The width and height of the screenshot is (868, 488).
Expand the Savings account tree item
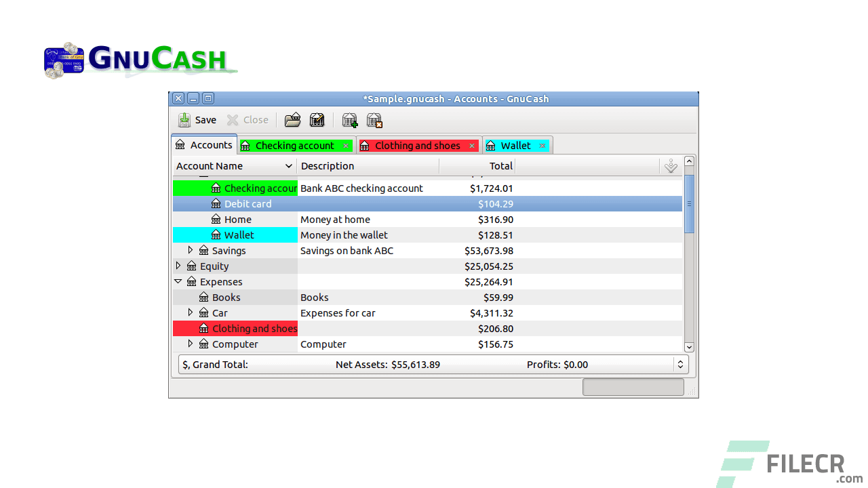click(191, 250)
